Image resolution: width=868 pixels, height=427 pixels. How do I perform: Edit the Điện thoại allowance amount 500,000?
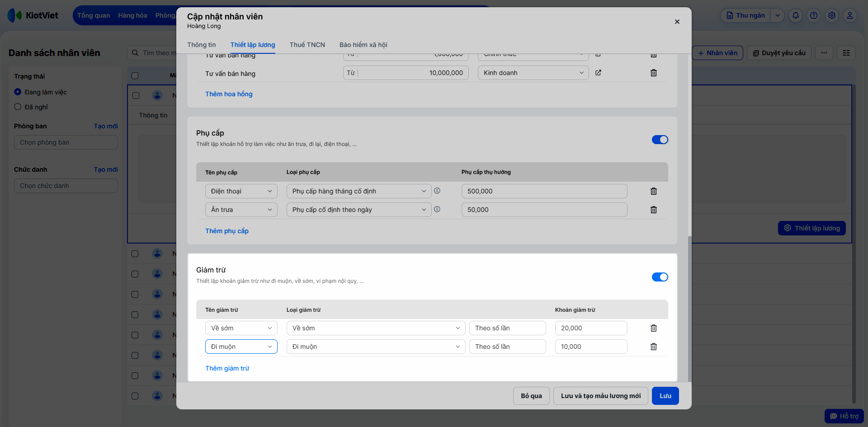point(544,191)
